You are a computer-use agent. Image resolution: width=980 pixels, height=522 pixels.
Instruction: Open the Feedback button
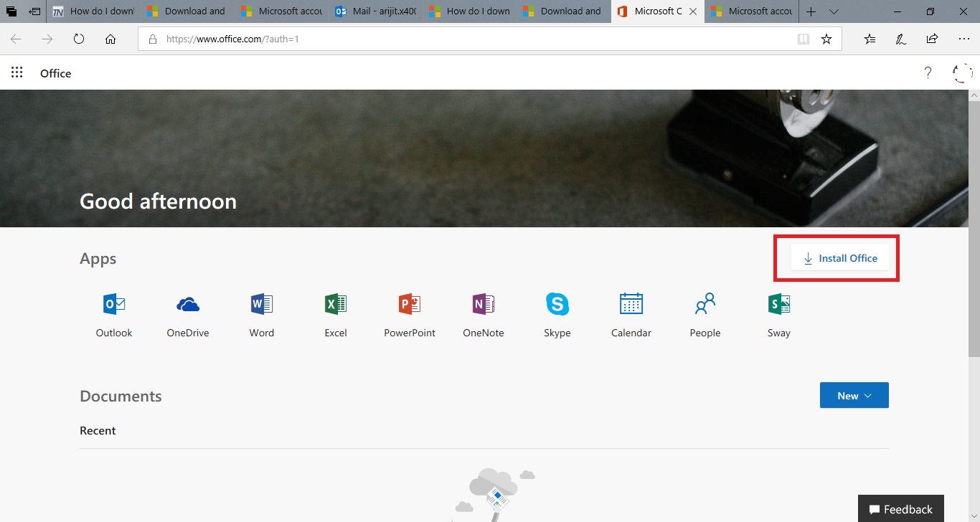(x=901, y=509)
